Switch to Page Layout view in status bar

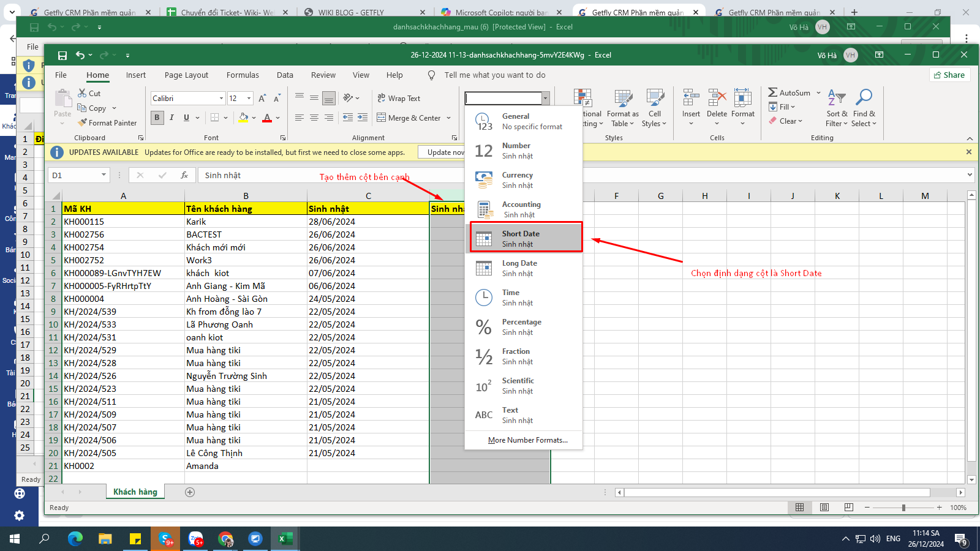click(x=824, y=508)
